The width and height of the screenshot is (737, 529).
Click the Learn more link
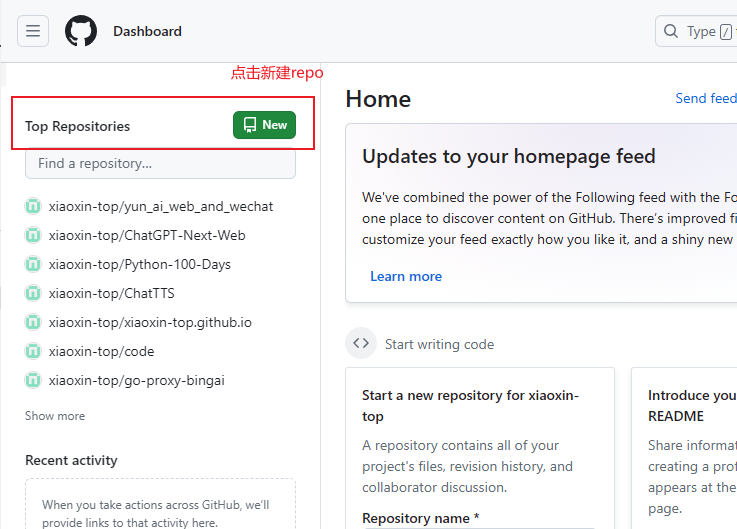click(x=406, y=277)
